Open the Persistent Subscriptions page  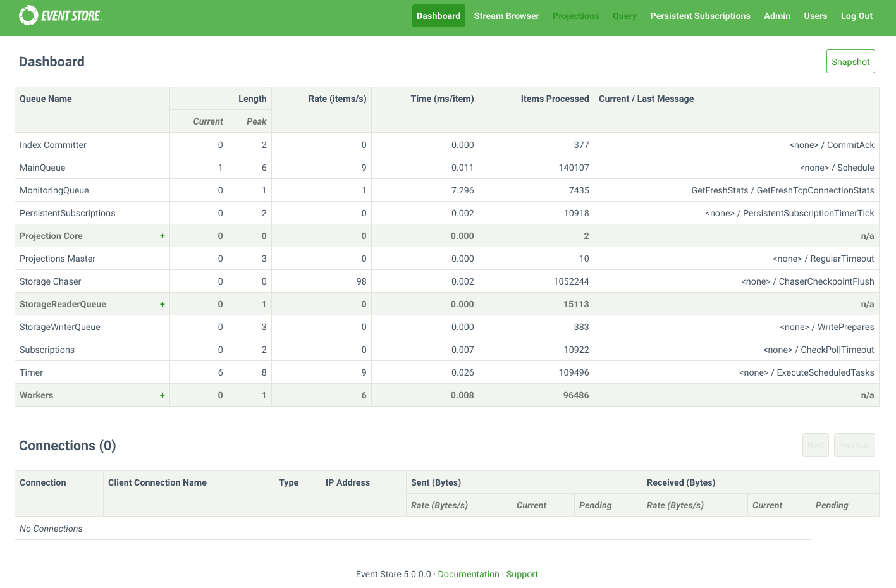pyautogui.click(x=699, y=16)
